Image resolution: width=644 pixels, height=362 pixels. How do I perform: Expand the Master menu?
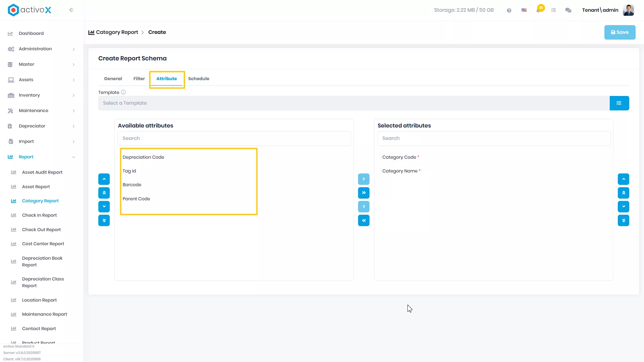(x=42, y=64)
